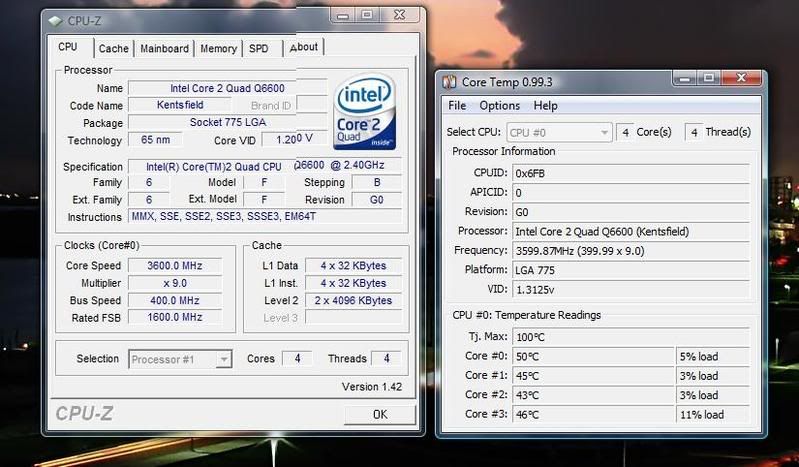Click the Bus Speed value 400.0 MHz

pyautogui.click(x=175, y=300)
